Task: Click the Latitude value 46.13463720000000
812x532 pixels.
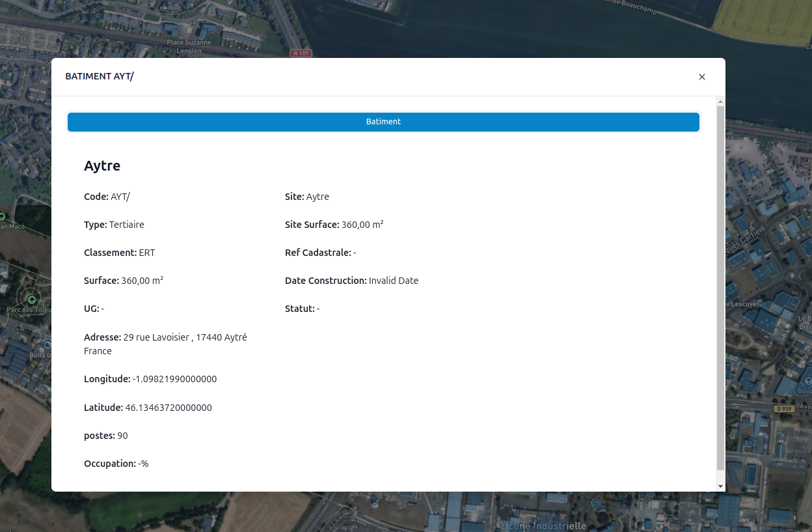Action: click(168, 408)
